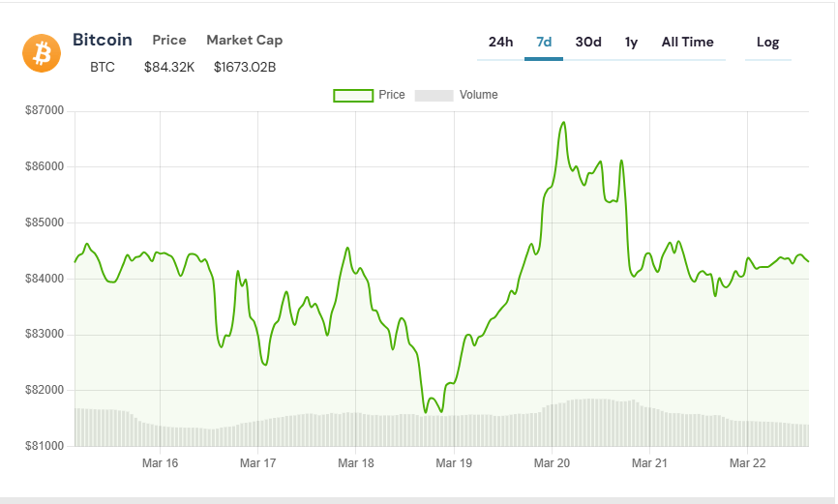838x504 pixels.
Task: Click the Mar 19 date label
Action: 454,463
